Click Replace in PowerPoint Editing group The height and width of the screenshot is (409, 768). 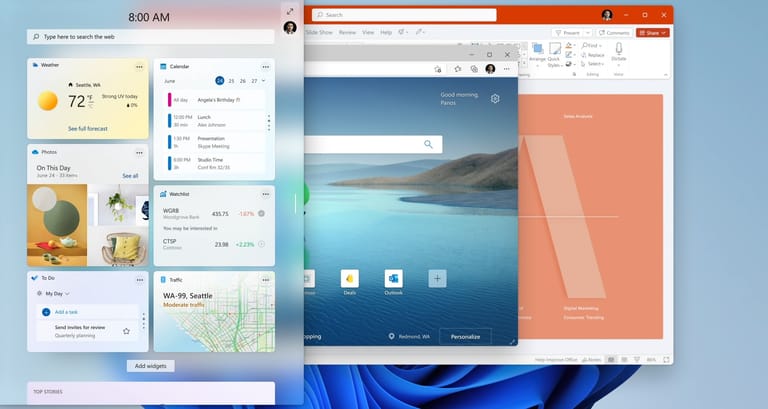(593, 55)
